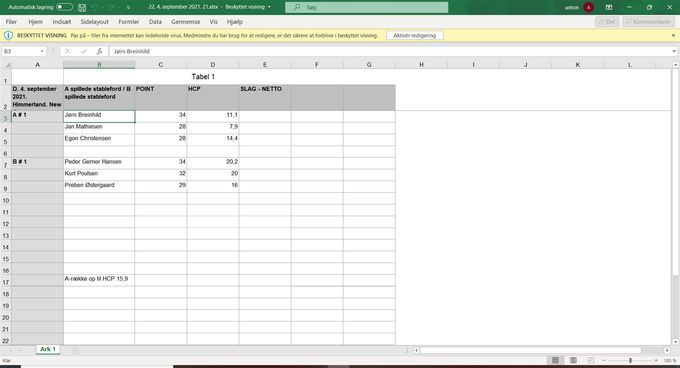Screen dimensions: 680x368
Task: Open the Name Box dropdown arrow
Action: point(42,51)
